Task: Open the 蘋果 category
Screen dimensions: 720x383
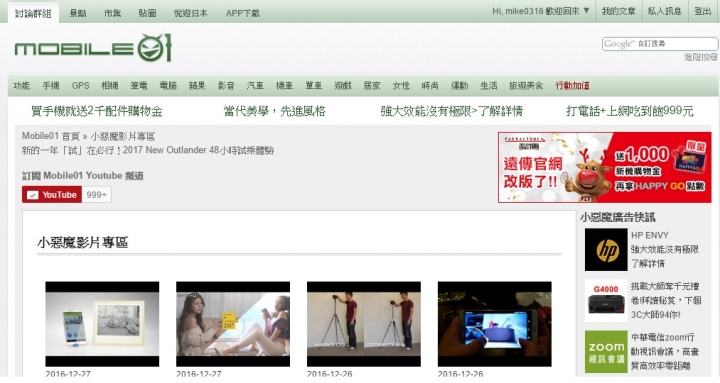Action: point(197,85)
